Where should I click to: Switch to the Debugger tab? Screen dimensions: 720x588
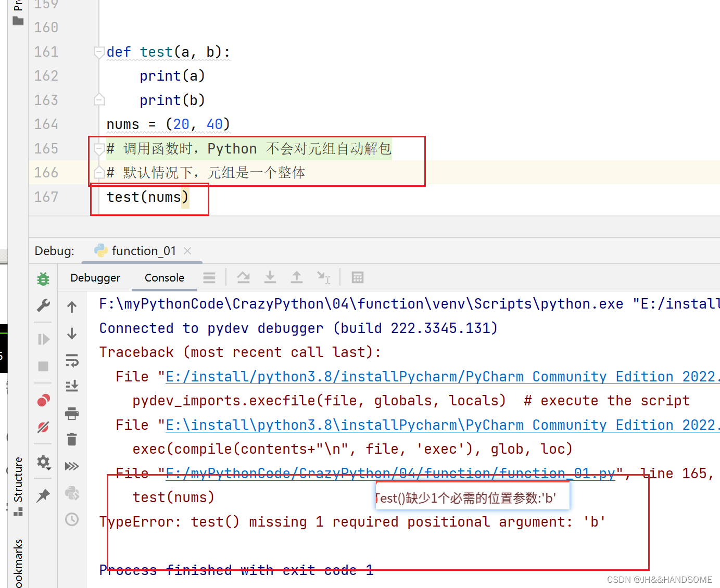point(95,278)
